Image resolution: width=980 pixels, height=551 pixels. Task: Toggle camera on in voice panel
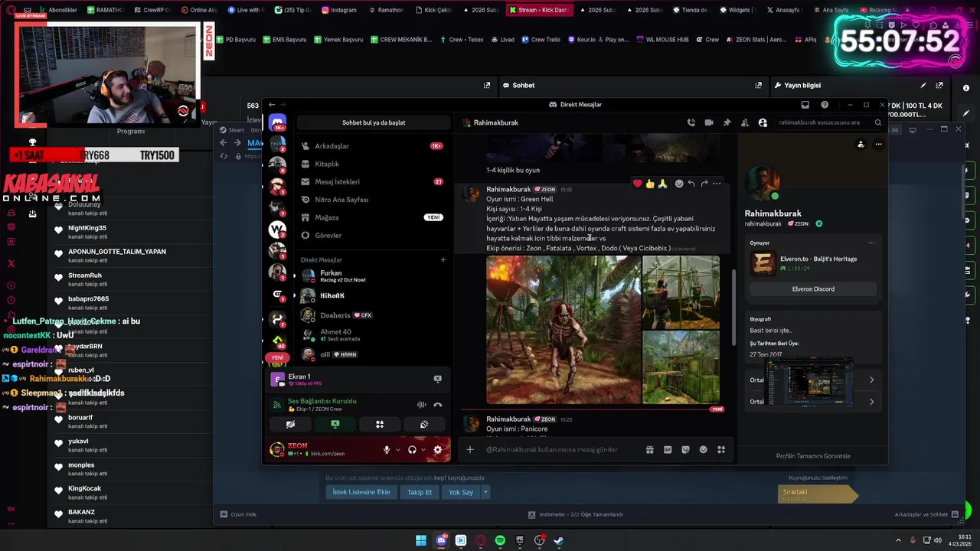[x=290, y=424]
